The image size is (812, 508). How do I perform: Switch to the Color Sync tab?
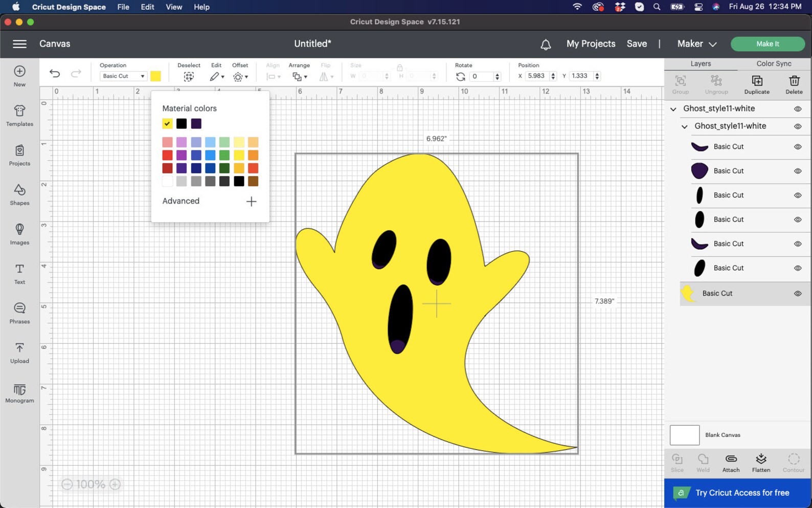(774, 63)
